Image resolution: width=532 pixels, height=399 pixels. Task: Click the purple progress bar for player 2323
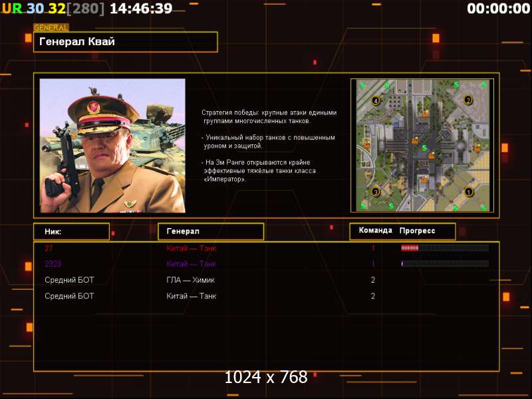coord(445,263)
